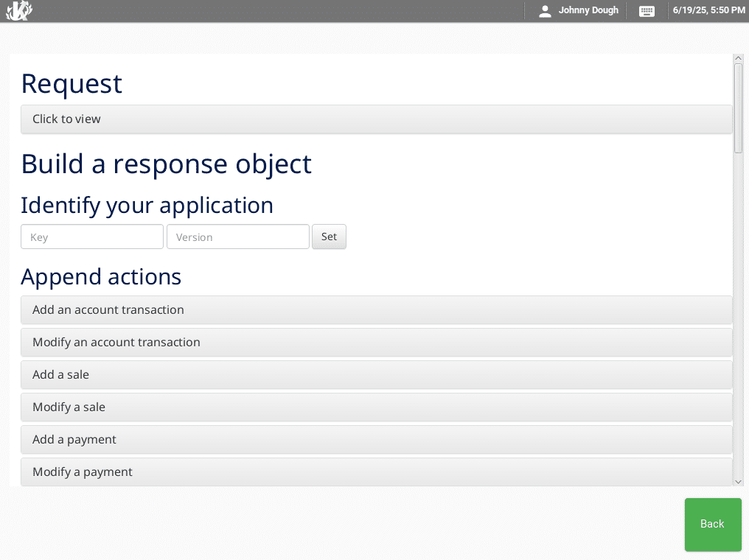
Task: Open the Johnny Dough user menu
Action: 579,10
